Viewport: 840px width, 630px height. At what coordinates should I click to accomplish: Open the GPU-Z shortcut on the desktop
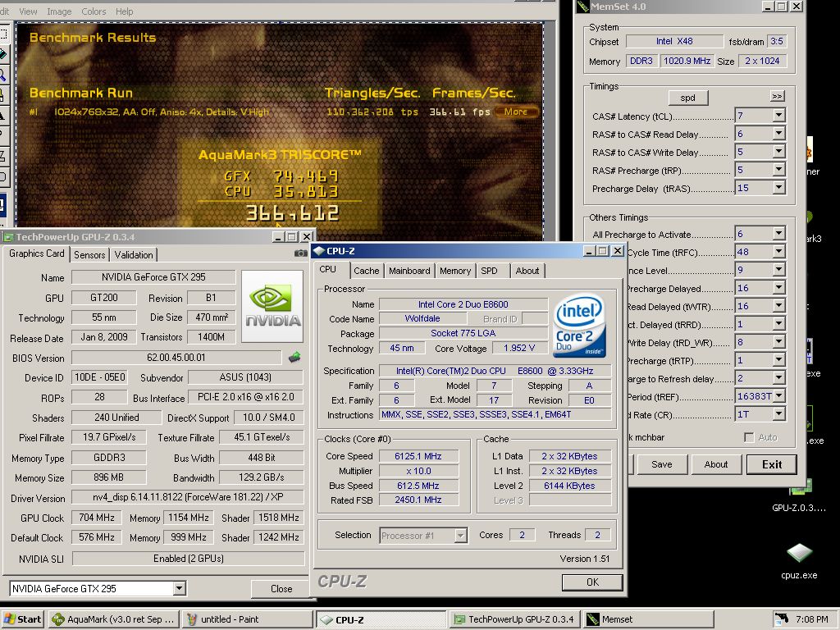(x=799, y=496)
